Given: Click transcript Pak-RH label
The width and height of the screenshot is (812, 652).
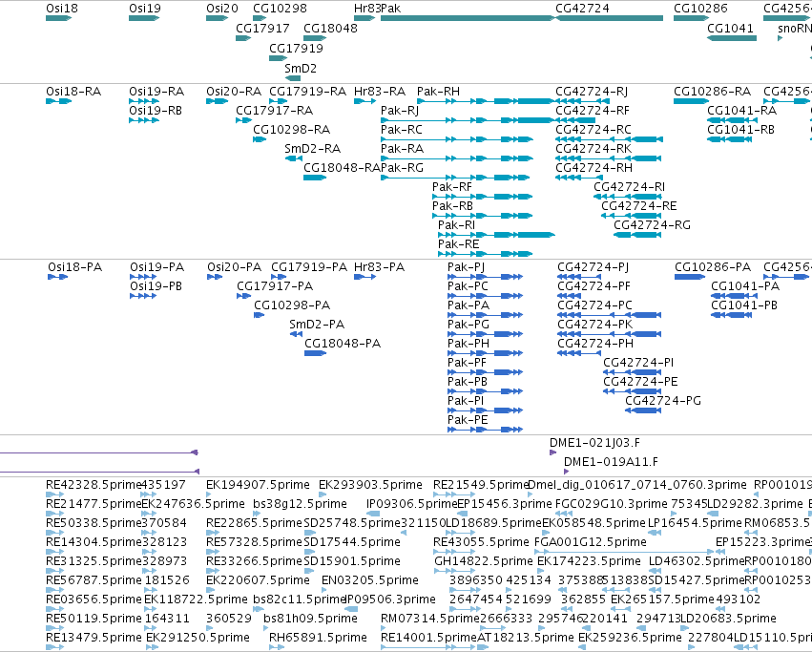Looking at the screenshot, I should (x=438, y=92).
